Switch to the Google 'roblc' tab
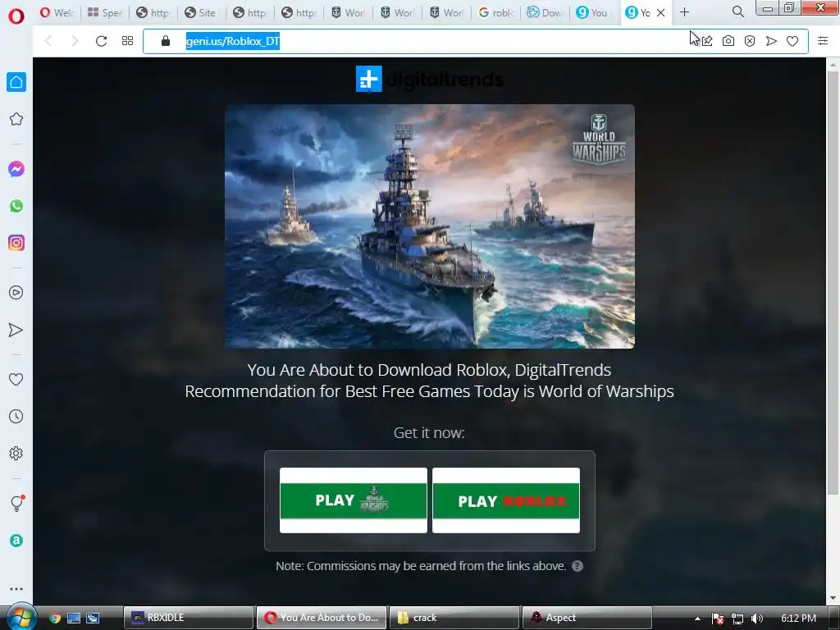The height and width of the screenshot is (630, 840). [x=495, y=12]
